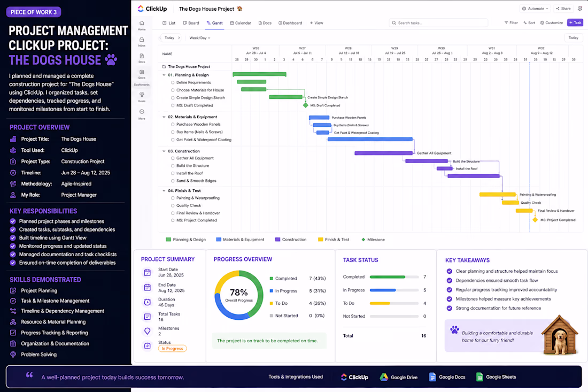Viewport: 588px width, 392px height.
Task: Click the Share icon button
Action: (563, 9)
